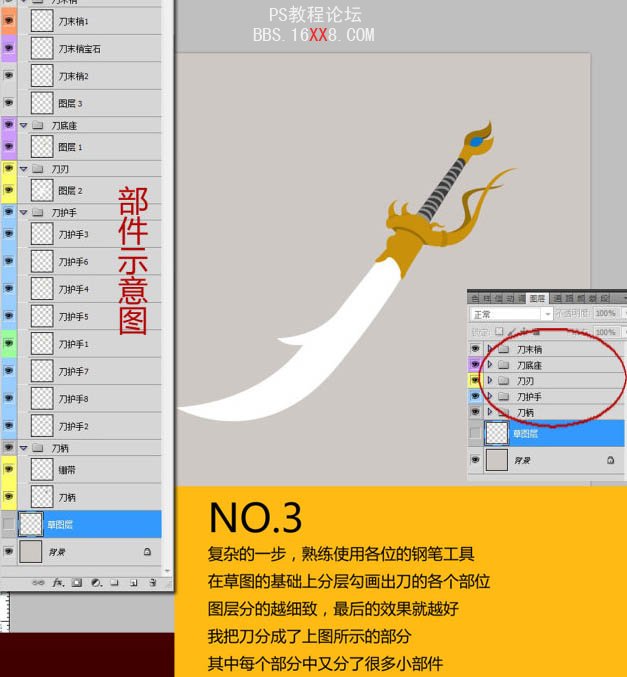This screenshot has height=677, width=627.
Task: Select the 刀末梢2 layer row
Action: pos(89,76)
